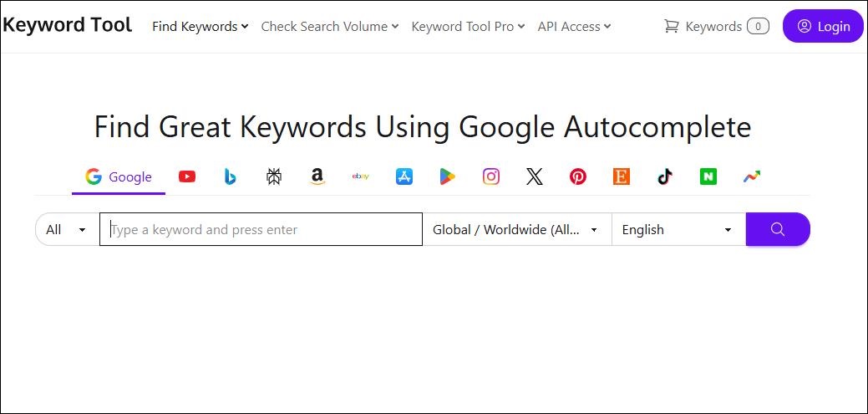This screenshot has width=868, height=414.
Task: Open the English language dropdown
Action: 678,229
